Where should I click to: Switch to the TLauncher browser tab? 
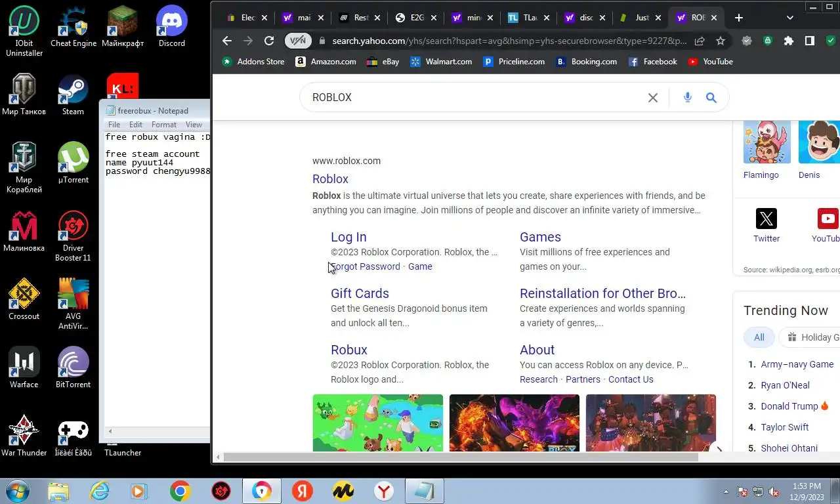tap(530, 18)
